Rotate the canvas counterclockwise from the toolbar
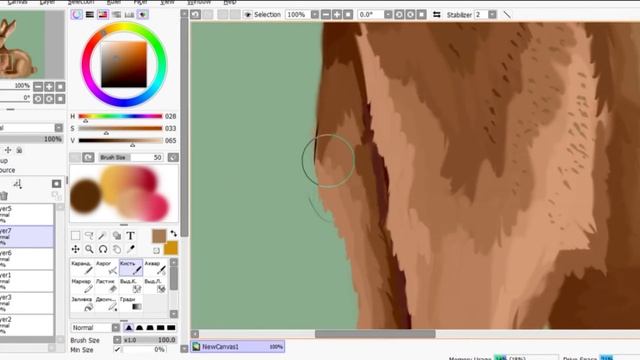The width and height of the screenshot is (640, 360). (x=399, y=15)
